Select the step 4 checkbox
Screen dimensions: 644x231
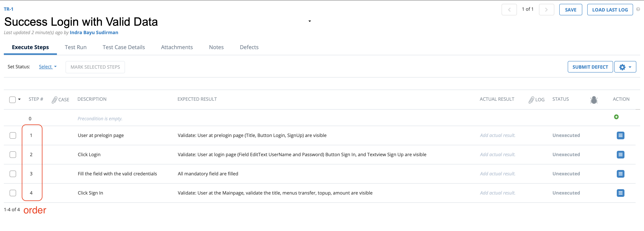pyautogui.click(x=13, y=193)
